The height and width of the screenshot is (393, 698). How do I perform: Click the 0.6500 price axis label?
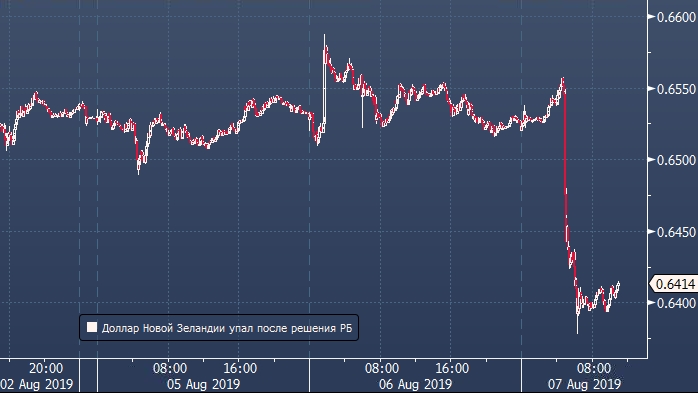pyautogui.click(x=676, y=160)
